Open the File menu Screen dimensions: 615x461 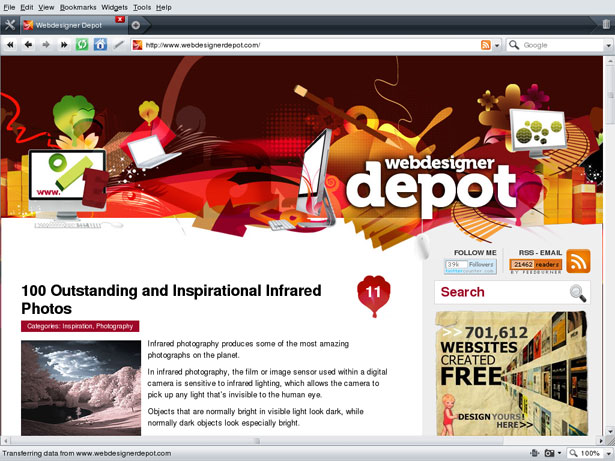pos(9,7)
